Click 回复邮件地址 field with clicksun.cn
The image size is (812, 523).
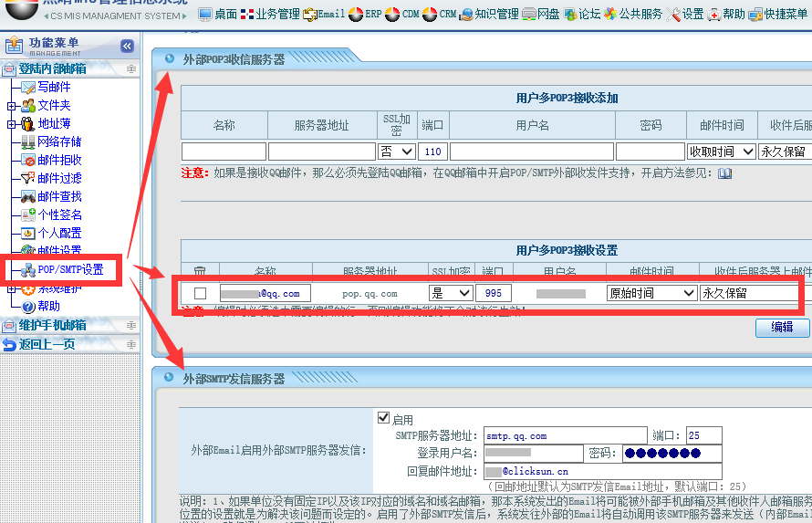(603, 471)
